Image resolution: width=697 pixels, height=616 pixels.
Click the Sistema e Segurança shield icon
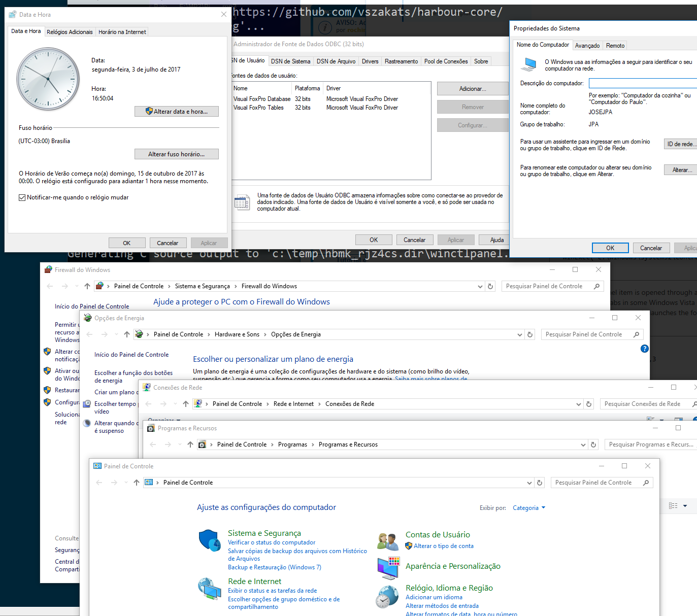tap(209, 540)
